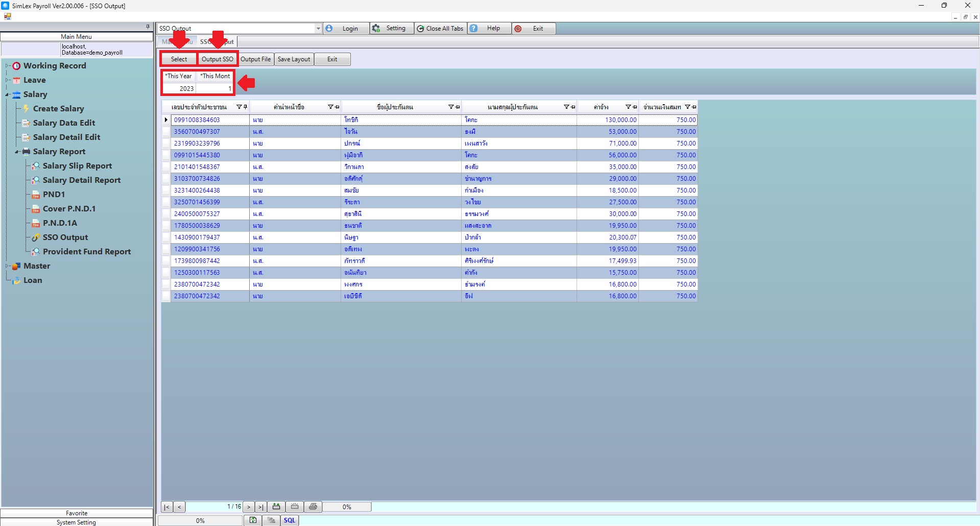Click the This Year field showing 2023
The width and height of the screenshot is (980, 526).
pyautogui.click(x=179, y=89)
